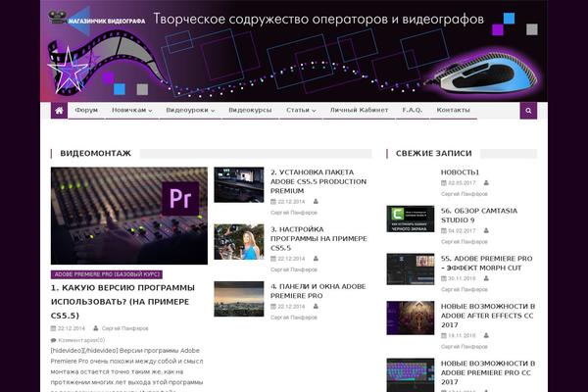Click the Adobe Premiere Pro (Базовый курс) tag
The height and width of the screenshot is (392, 588).
(107, 274)
